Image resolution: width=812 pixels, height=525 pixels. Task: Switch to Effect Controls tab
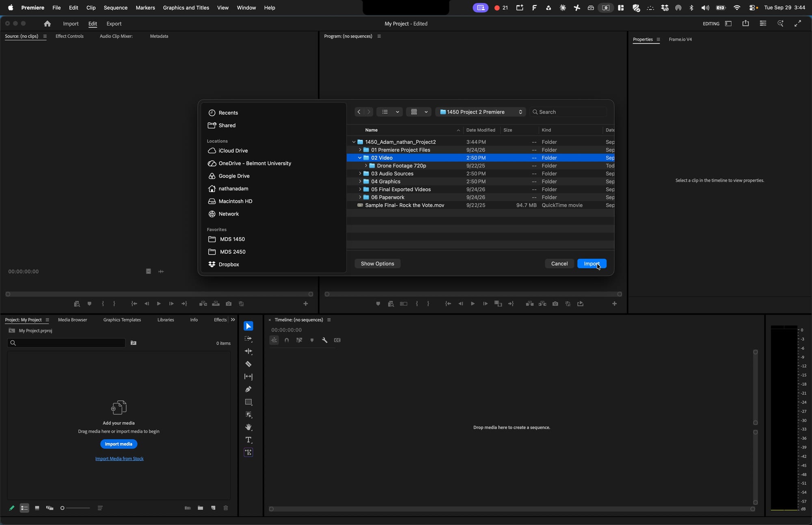tap(69, 36)
